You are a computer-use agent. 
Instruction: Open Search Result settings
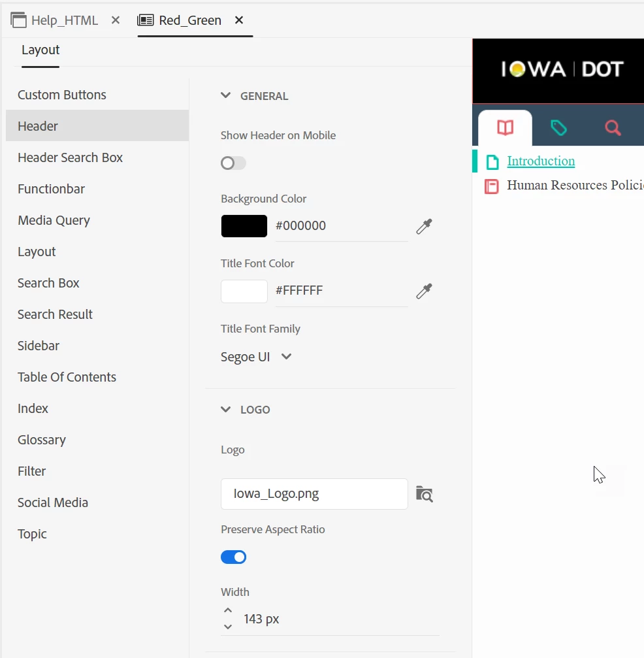pyautogui.click(x=97, y=314)
